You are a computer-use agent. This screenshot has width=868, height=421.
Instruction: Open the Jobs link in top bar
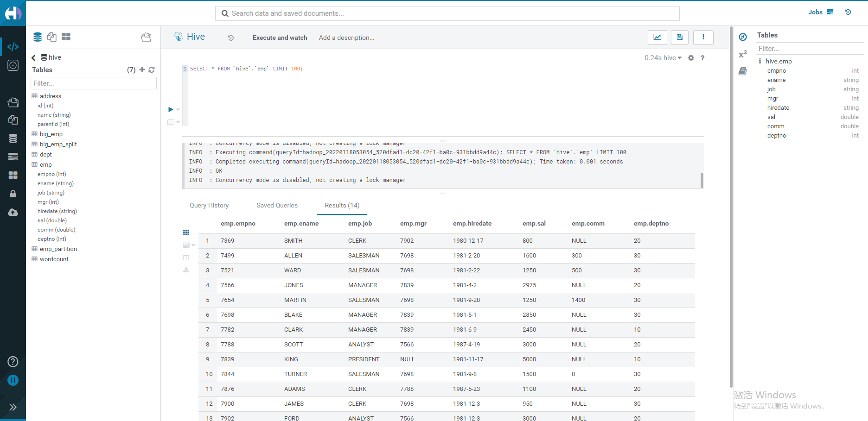click(821, 12)
